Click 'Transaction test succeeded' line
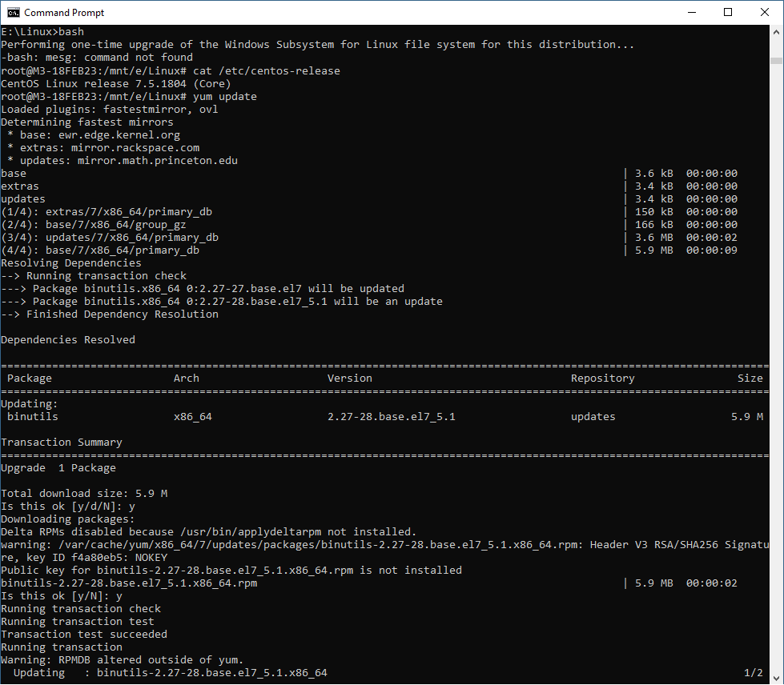This screenshot has height=685, width=784. [84, 635]
